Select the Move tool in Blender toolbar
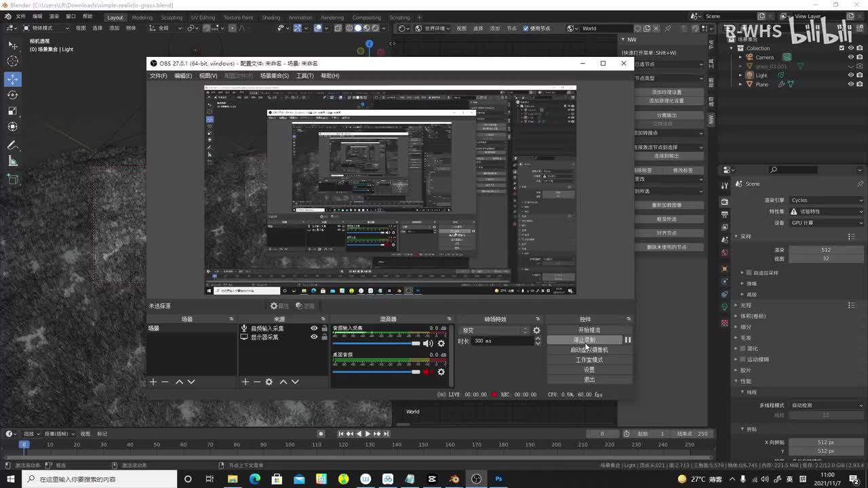 click(x=13, y=79)
